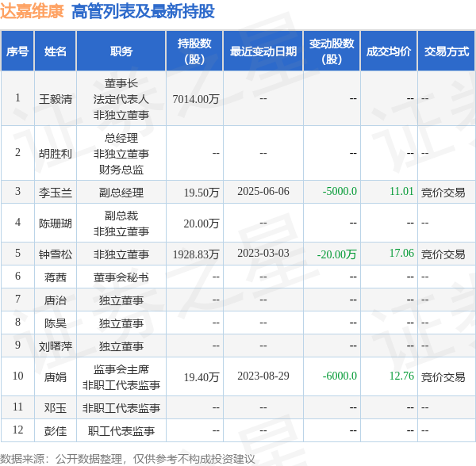Click the 最近变动日期 column header
Screen dimensions: 476x466
point(263,52)
